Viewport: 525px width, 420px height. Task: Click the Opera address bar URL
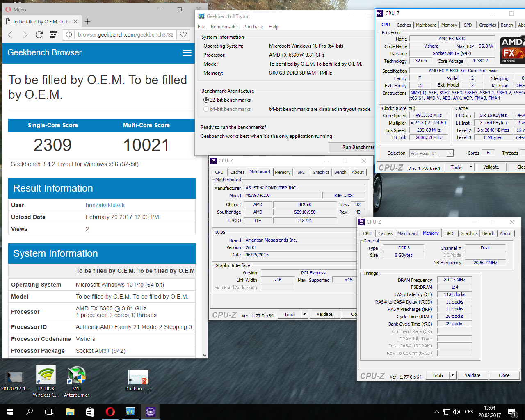(126, 35)
